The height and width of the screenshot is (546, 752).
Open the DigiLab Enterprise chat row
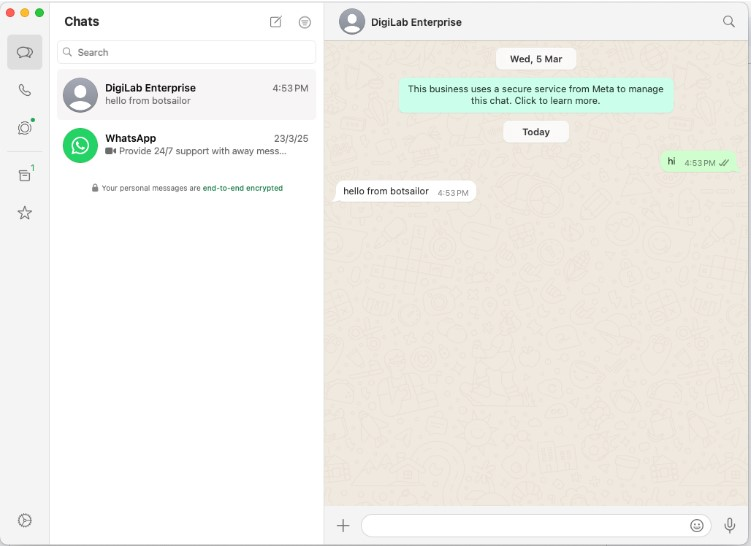point(187,95)
